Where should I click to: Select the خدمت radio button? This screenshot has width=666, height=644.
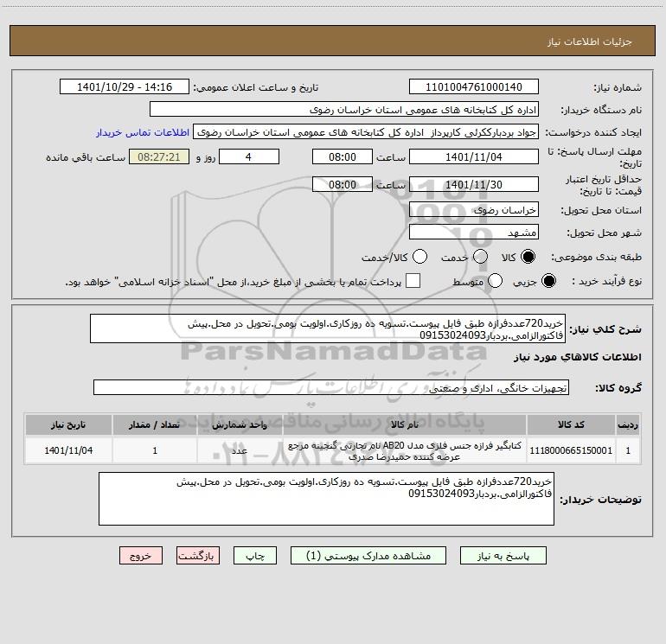480,257
